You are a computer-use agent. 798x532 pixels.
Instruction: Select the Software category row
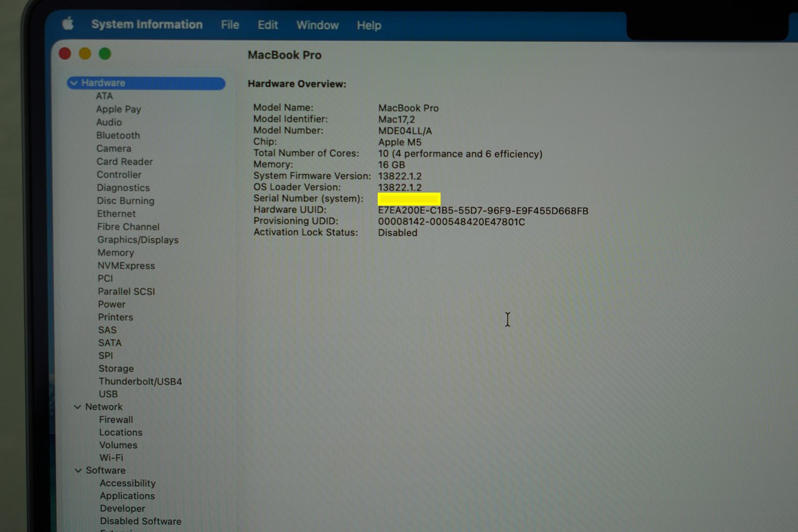point(106,470)
